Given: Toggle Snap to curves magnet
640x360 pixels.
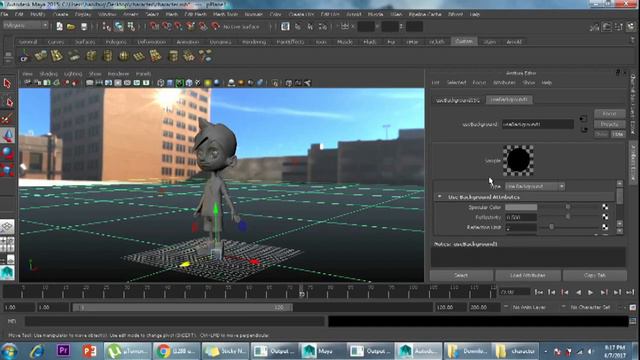Looking at the screenshot, I should pos(167,27).
